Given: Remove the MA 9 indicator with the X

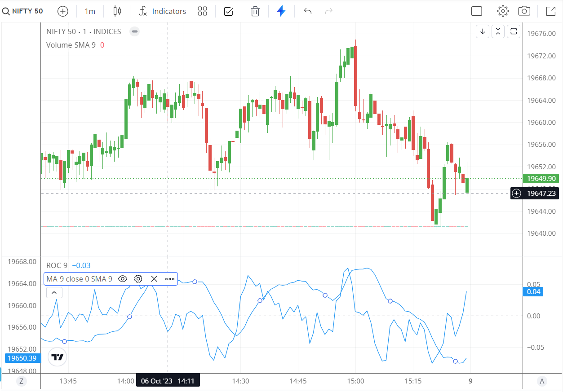Looking at the screenshot, I should click(154, 279).
